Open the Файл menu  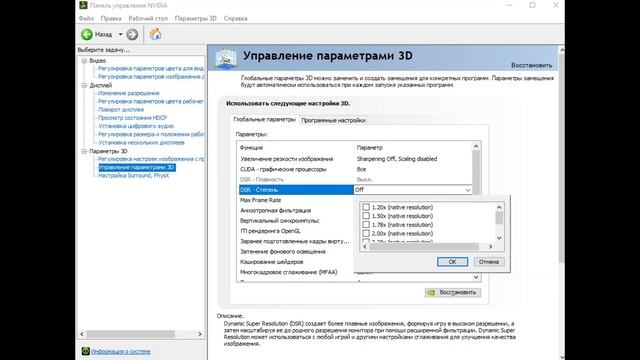coord(86,18)
